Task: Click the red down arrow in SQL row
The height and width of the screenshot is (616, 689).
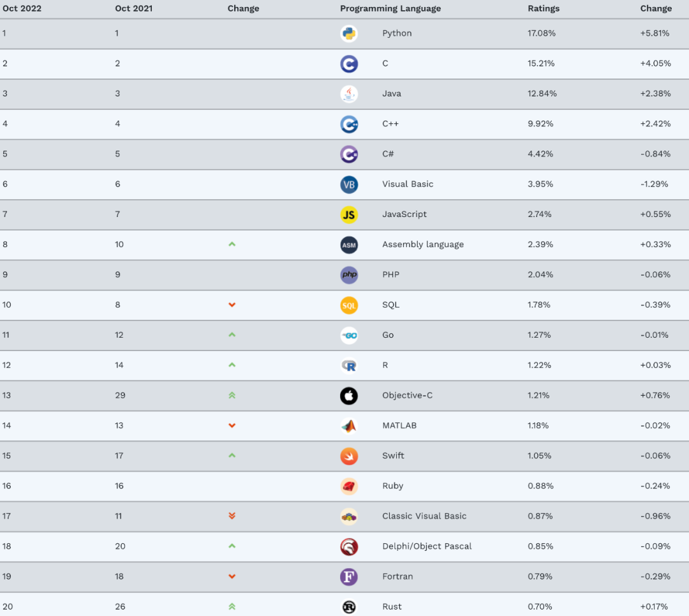Action: pyautogui.click(x=232, y=305)
